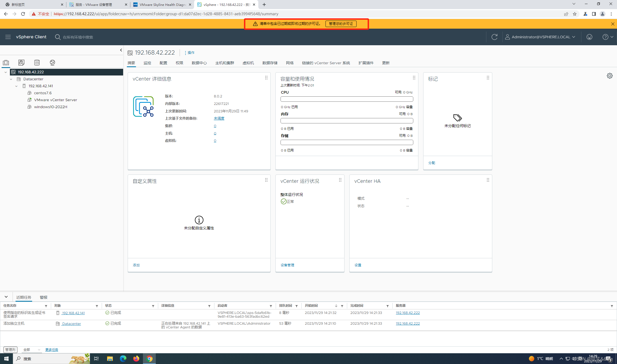Open the help question mark menu
The image size is (617, 364).
click(x=608, y=37)
